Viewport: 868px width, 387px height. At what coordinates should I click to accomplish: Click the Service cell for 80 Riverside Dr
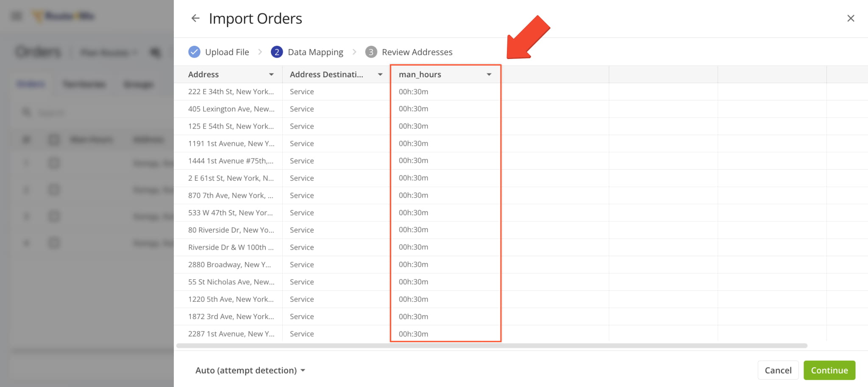pos(302,230)
